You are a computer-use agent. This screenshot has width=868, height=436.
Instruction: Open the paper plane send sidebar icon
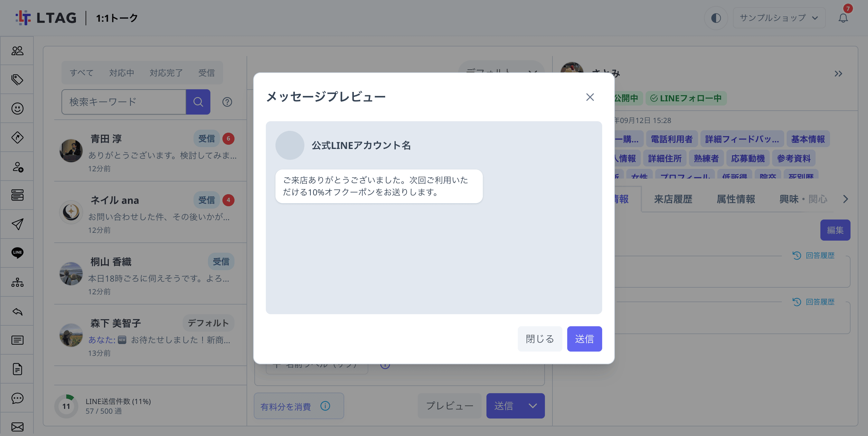[x=17, y=224]
